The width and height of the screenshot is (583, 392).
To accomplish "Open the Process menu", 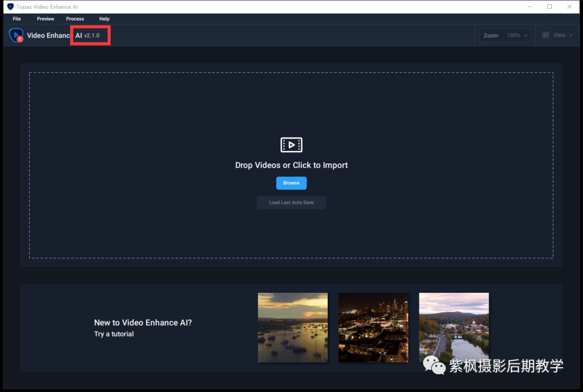I will pyautogui.click(x=74, y=19).
